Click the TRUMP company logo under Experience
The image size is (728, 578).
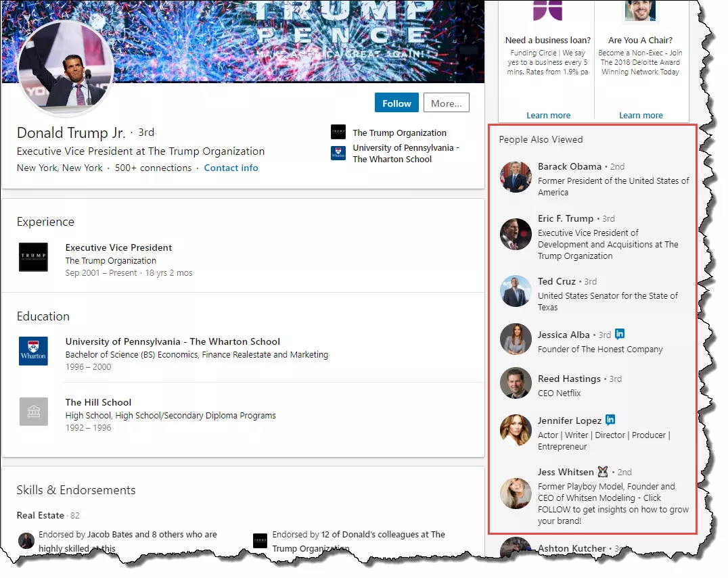(x=33, y=257)
